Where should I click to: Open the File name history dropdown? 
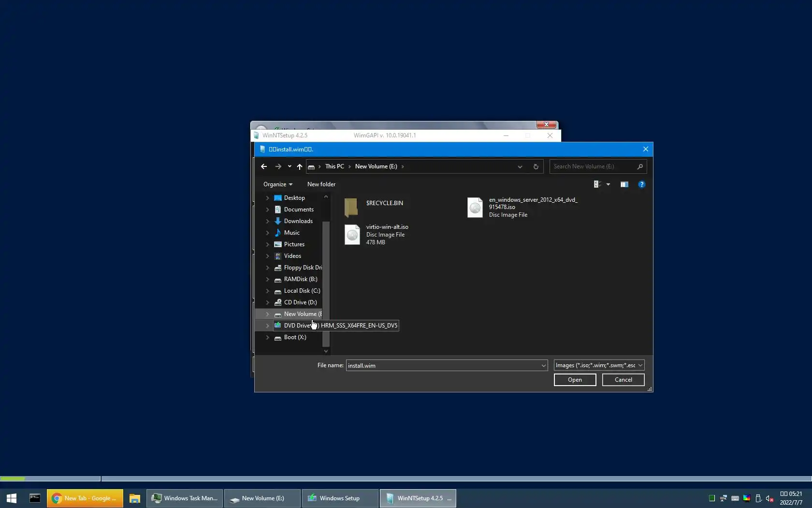pos(544,365)
